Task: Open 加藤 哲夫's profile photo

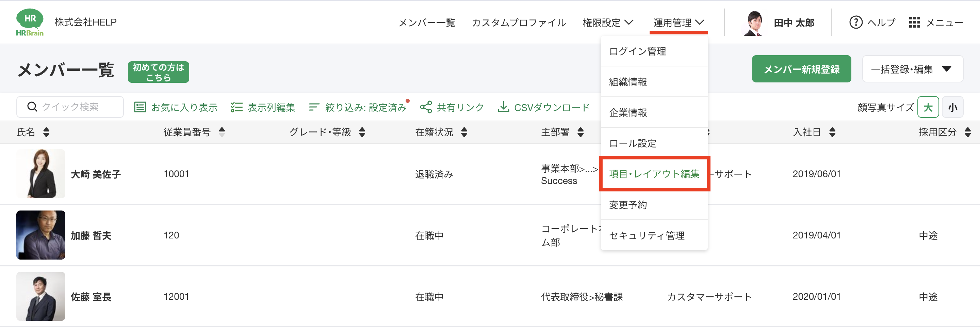Action: click(41, 235)
